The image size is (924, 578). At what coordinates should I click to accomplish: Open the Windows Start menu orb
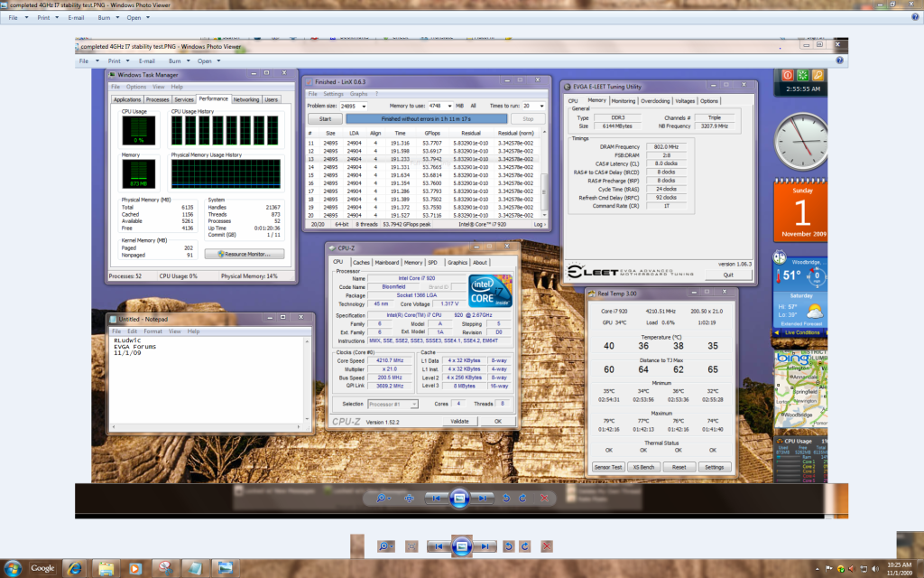(x=13, y=568)
